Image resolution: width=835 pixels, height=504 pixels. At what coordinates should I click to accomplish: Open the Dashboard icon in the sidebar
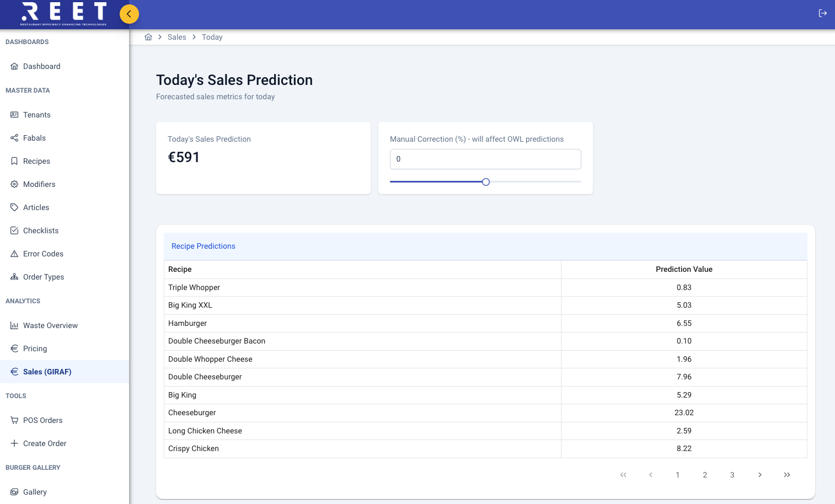pos(14,66)
